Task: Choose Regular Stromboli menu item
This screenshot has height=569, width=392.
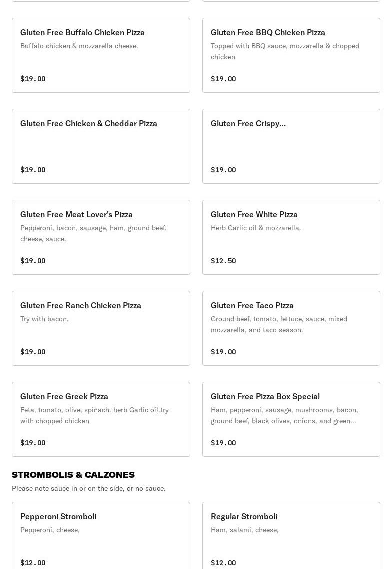Action: coord(291,535)
